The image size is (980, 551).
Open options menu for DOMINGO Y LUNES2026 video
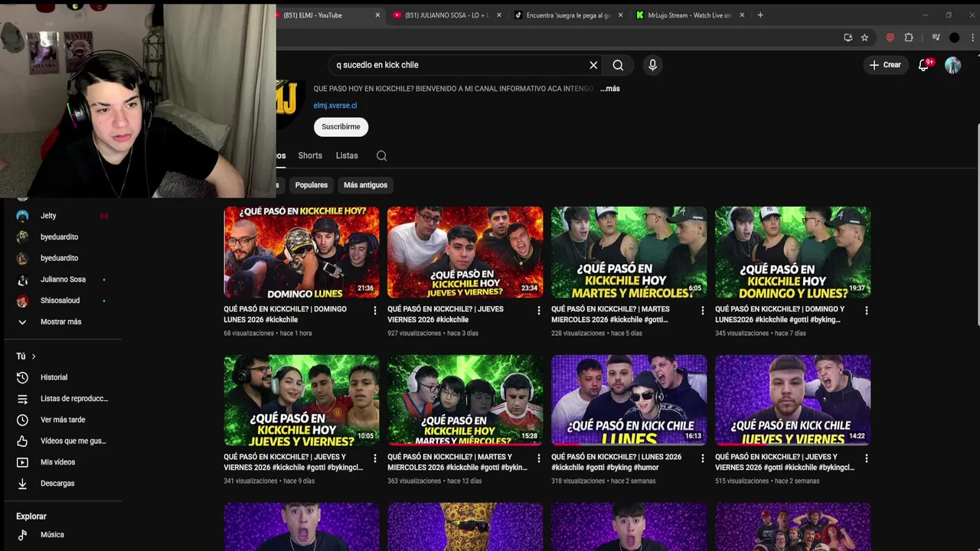click(x=866, y=311)
